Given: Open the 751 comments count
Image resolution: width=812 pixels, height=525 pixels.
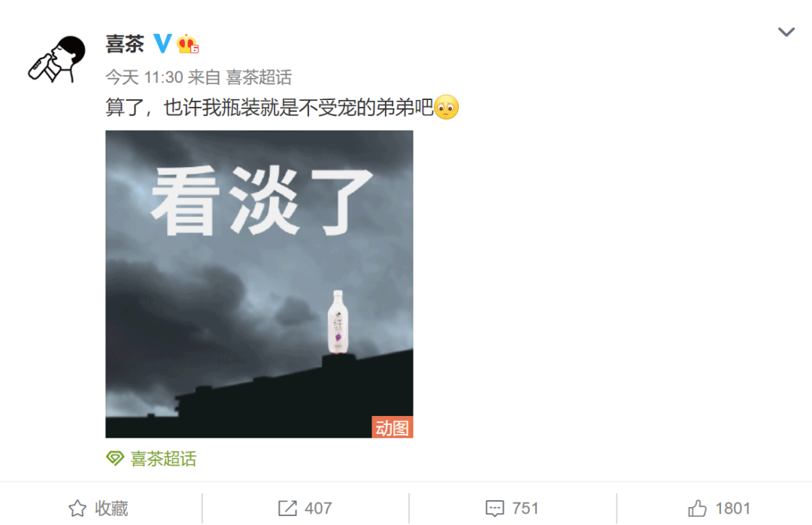Looking at the screenshot, I should tap(525, 508).
